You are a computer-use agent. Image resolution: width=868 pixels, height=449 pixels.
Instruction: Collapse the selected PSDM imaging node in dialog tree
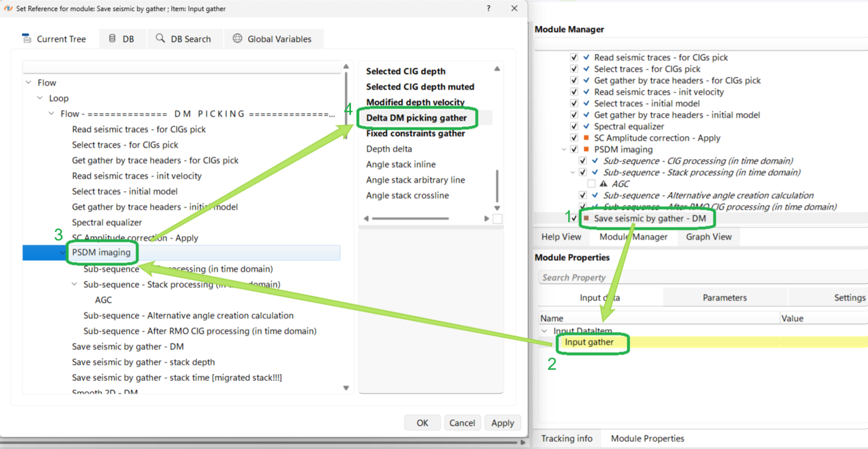(63, 253)
